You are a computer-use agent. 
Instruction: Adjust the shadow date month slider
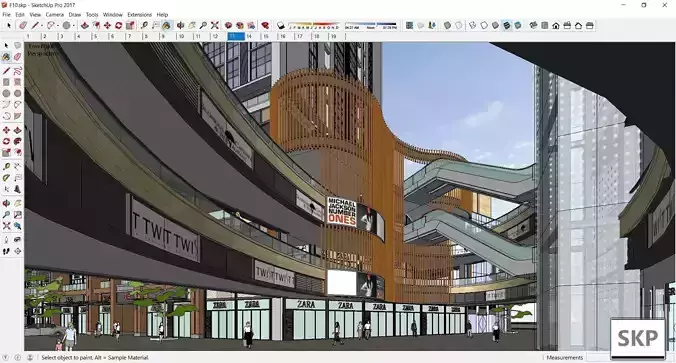pos(314,24)
